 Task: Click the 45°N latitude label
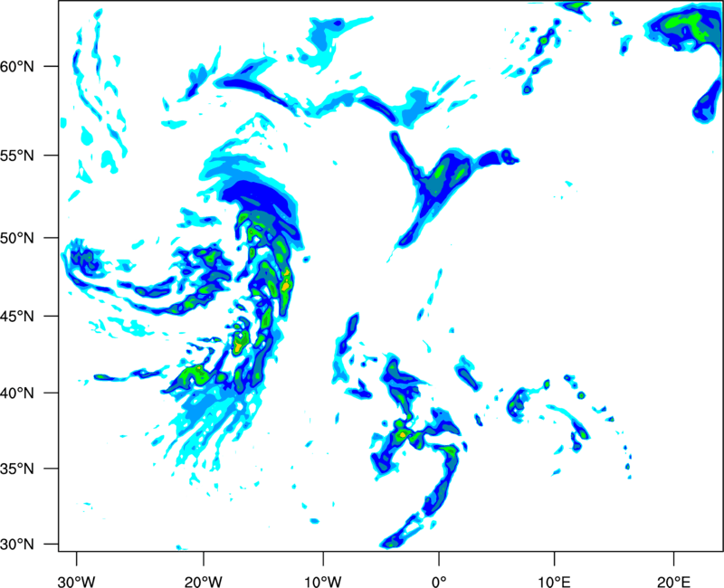click(x=17, y=316)
